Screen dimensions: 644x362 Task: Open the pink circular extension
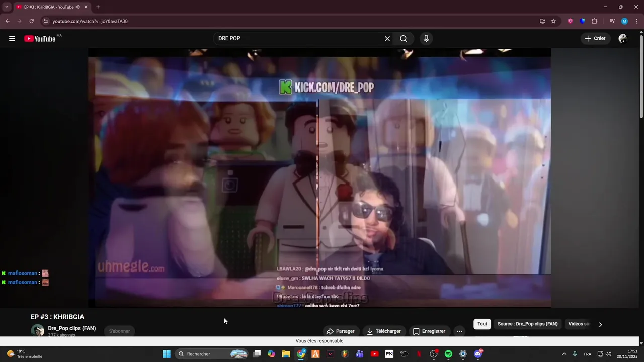[570, 21]
